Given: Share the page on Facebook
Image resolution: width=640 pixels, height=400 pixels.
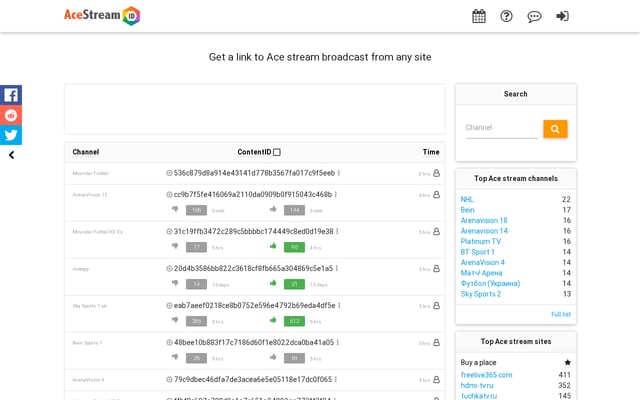Looking at the screenshot, I should (x=11, y=95).
